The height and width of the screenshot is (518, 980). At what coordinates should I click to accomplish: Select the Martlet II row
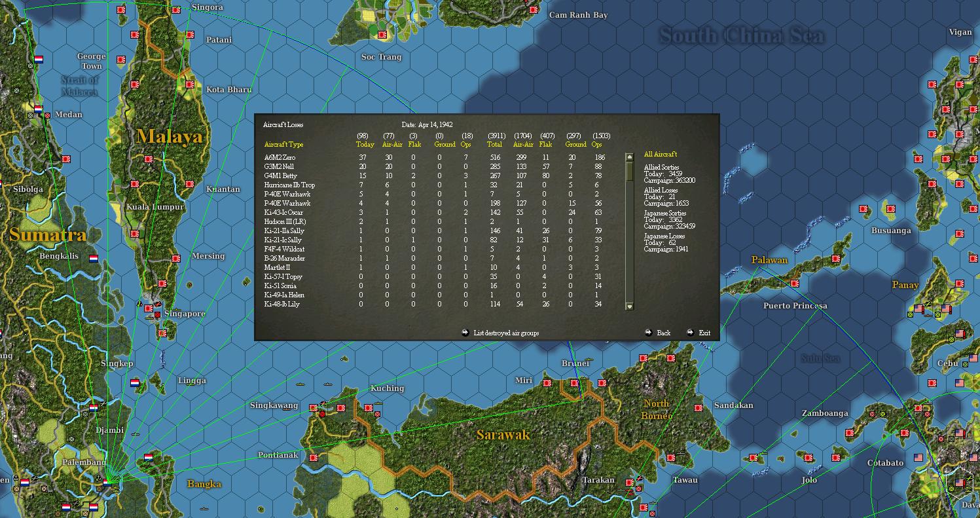pos(434,267)
